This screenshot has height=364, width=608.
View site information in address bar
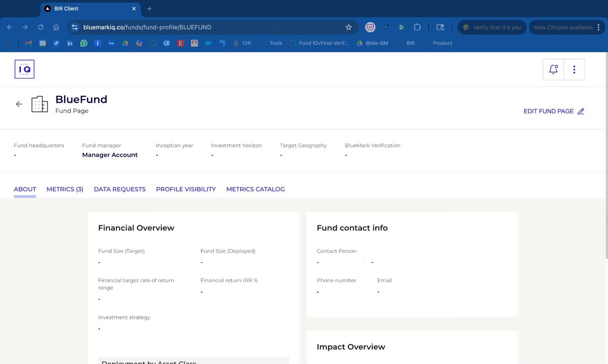75,27
